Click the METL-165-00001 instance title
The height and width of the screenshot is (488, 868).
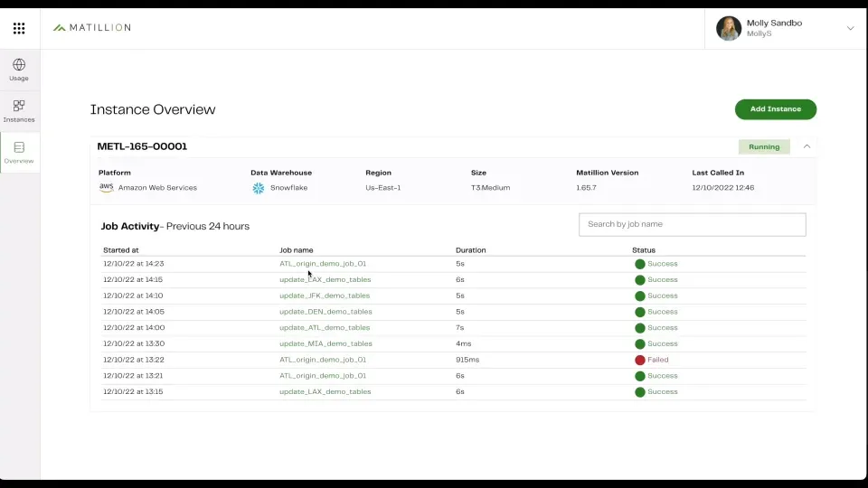142,146
